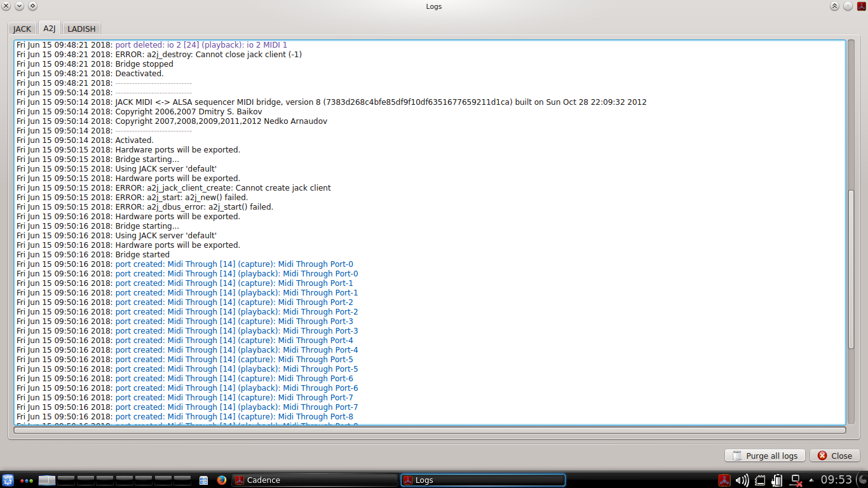Click the '(playback): Midi Through Port-0' line
Screen dimensions: 868x488
(187, 274)
